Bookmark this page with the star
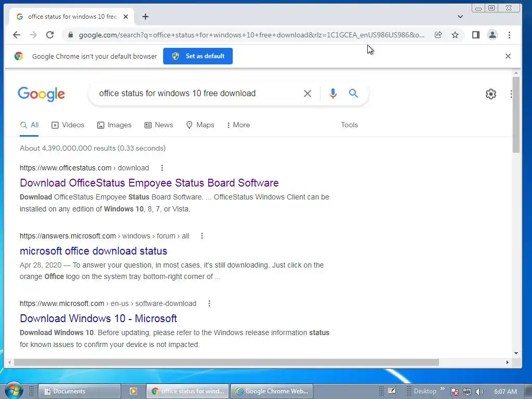532x399 pixels. click(x=455, y=35)
